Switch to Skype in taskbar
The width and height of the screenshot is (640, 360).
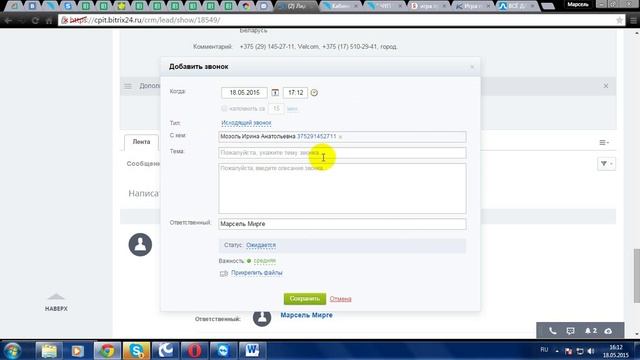[136, 351]
